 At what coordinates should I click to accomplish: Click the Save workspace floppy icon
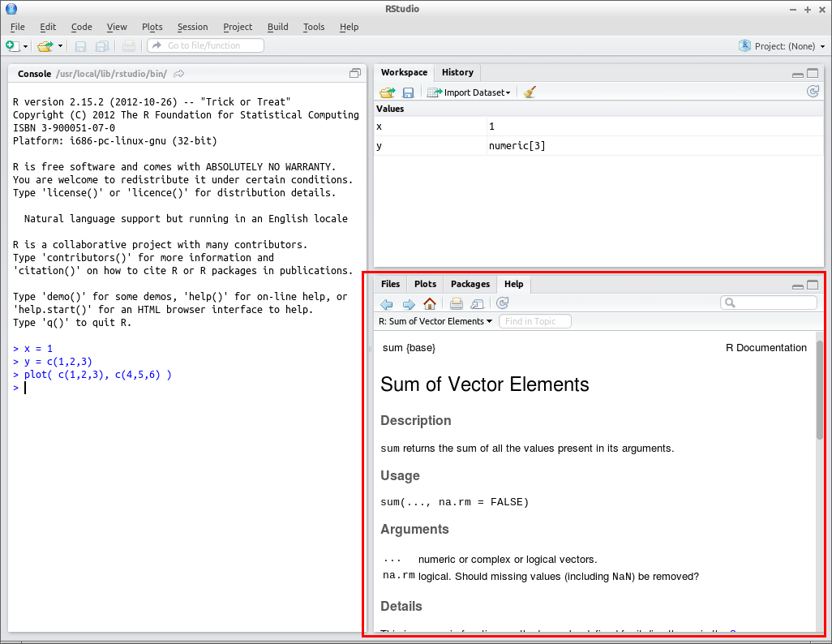tap(408, 93)
